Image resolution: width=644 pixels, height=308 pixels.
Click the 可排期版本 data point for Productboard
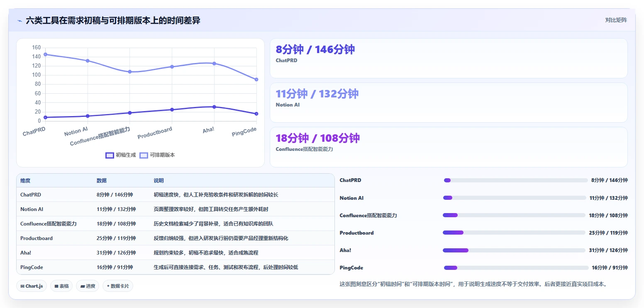pyautogui.click(x=172, y=67)
